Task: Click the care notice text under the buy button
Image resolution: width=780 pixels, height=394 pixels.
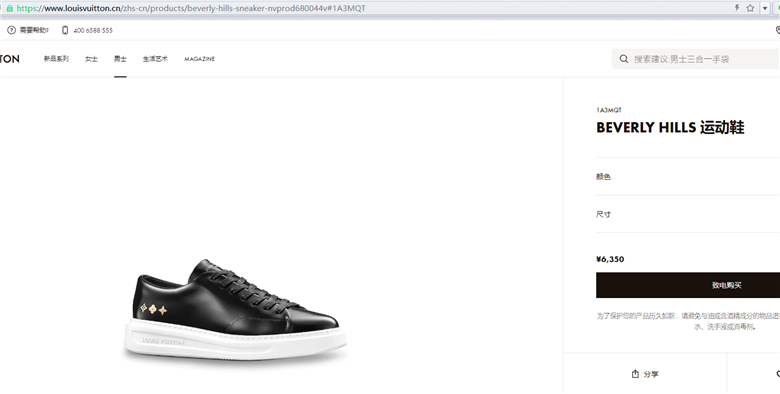Action: coord(688,321)
